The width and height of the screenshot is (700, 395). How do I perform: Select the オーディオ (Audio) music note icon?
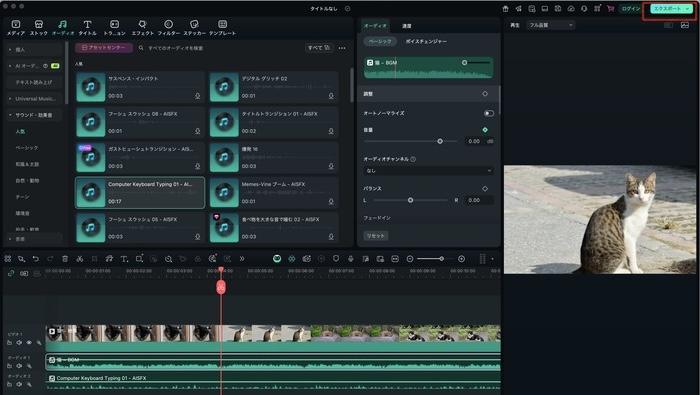click(x=62, y=25)
